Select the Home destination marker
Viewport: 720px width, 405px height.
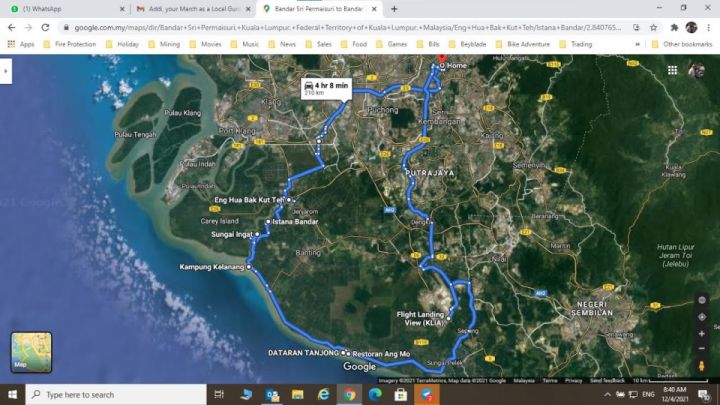[442, 66]
